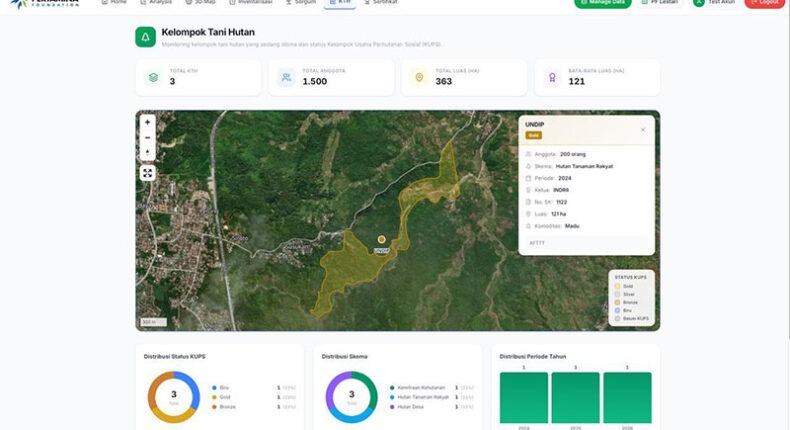Viewport: 790px width, 430px height.
Task: Click the Biru legend entry in KUPS distribution
Action: (x=254, y=388)
